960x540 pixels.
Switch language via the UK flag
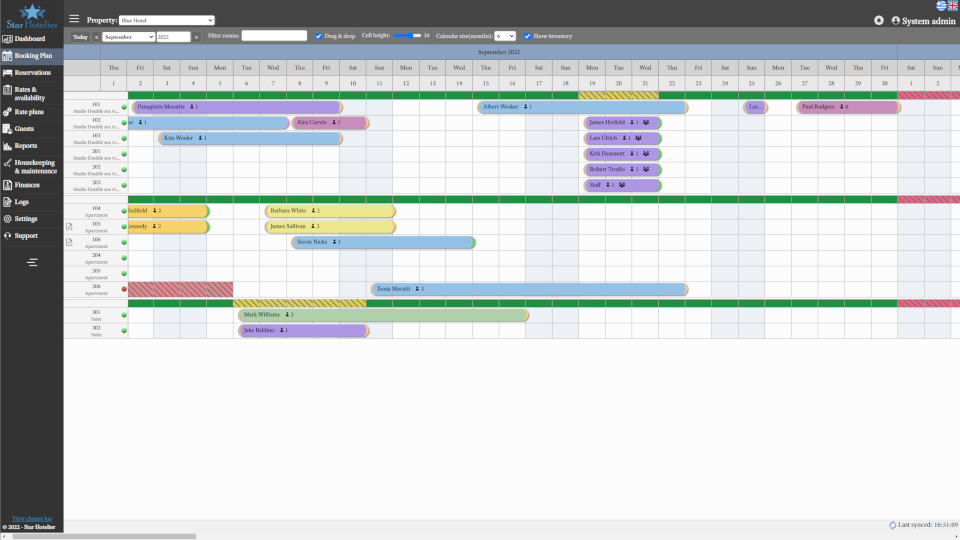(953, 6)
